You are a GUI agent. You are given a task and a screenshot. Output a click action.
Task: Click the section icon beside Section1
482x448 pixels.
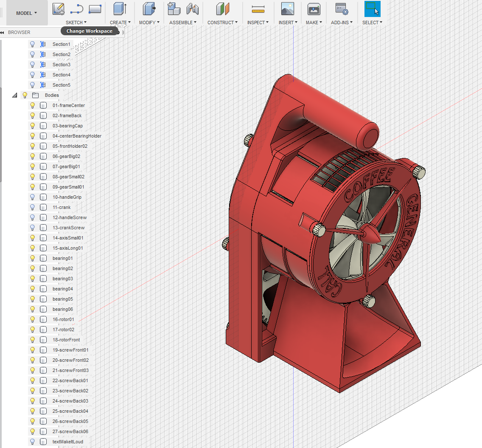coord(43,44)
